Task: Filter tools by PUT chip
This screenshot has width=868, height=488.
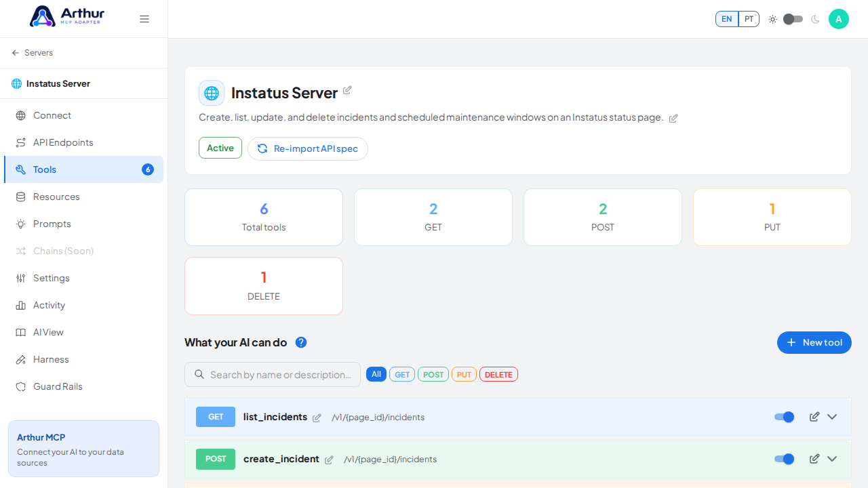Action: tap(464, 374)
